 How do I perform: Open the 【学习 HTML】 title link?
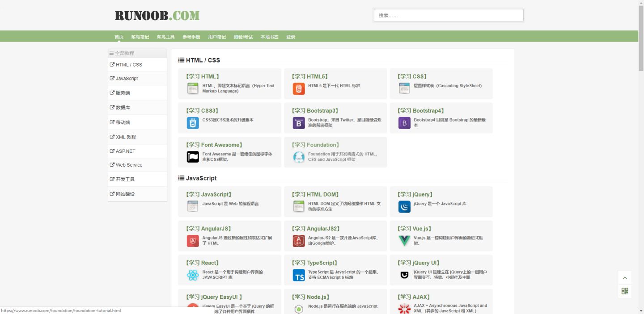(202, 76)
